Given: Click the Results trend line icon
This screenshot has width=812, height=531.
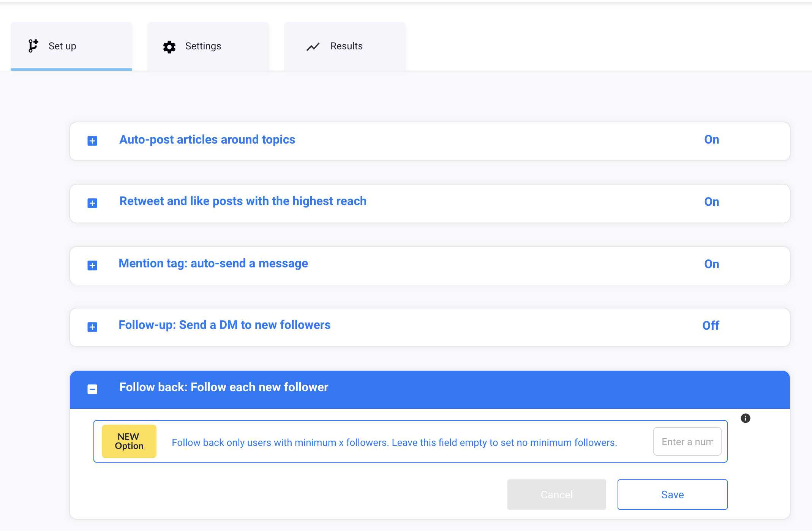Looking at the screenshot, I should pos(313,47).
